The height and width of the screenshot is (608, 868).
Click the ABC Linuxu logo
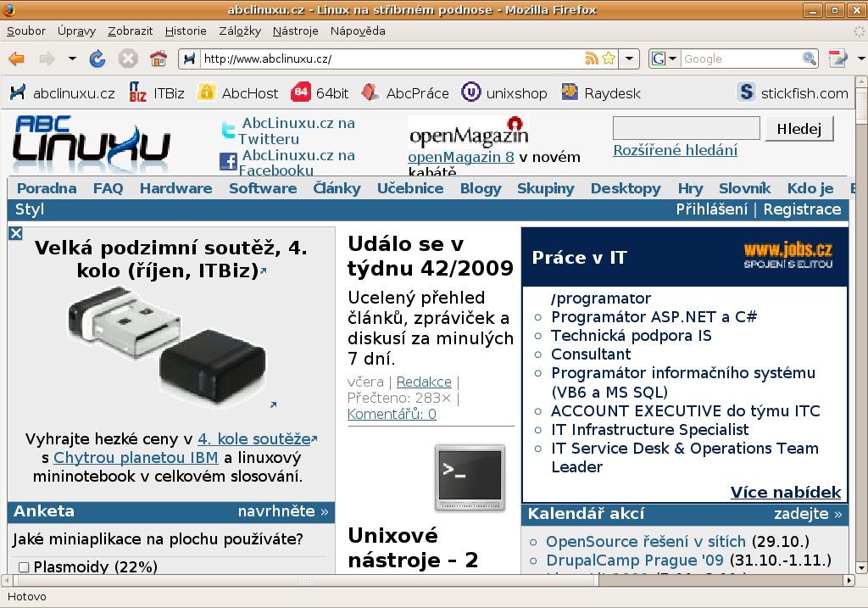[92, 142]
